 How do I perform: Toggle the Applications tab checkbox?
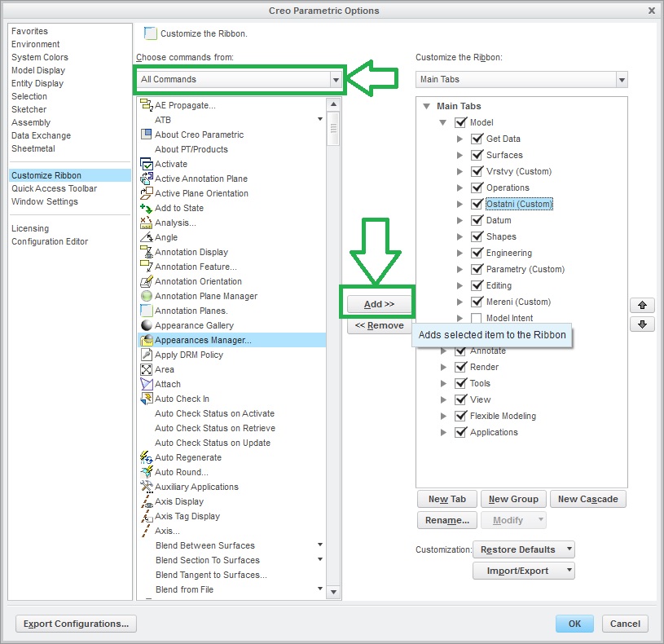pyautogui.click(x=460, y=432)
